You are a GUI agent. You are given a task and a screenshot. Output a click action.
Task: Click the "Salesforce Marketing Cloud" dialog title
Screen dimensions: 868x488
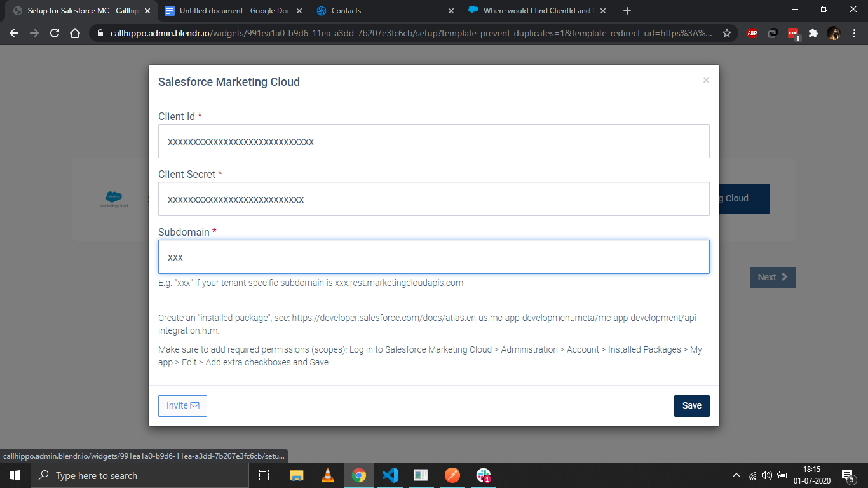(229, 82)
